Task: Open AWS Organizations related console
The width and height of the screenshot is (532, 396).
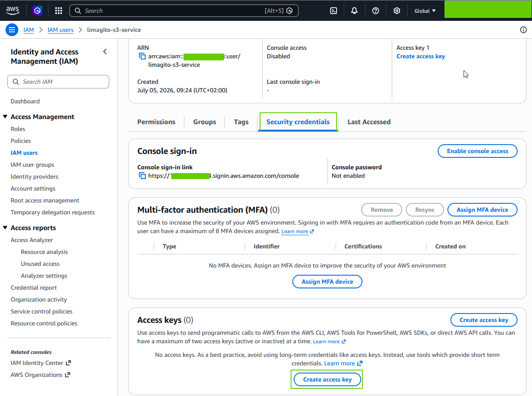Action: [x=37, y=375]
